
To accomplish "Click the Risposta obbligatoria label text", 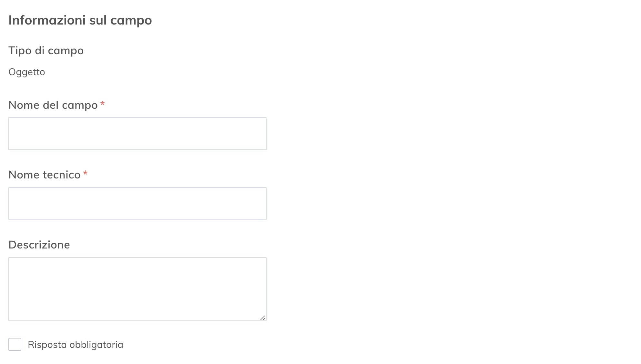I will click(x=76, y=344).
